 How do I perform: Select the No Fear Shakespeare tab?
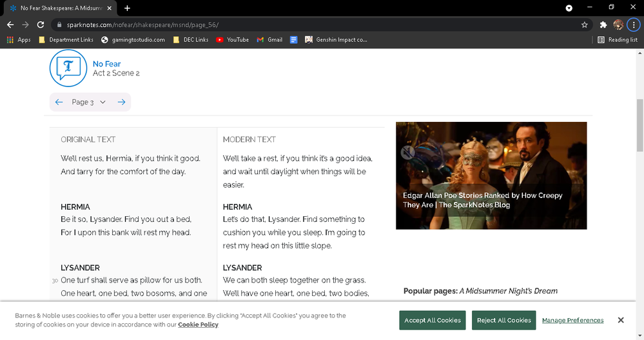pos(61,8)
